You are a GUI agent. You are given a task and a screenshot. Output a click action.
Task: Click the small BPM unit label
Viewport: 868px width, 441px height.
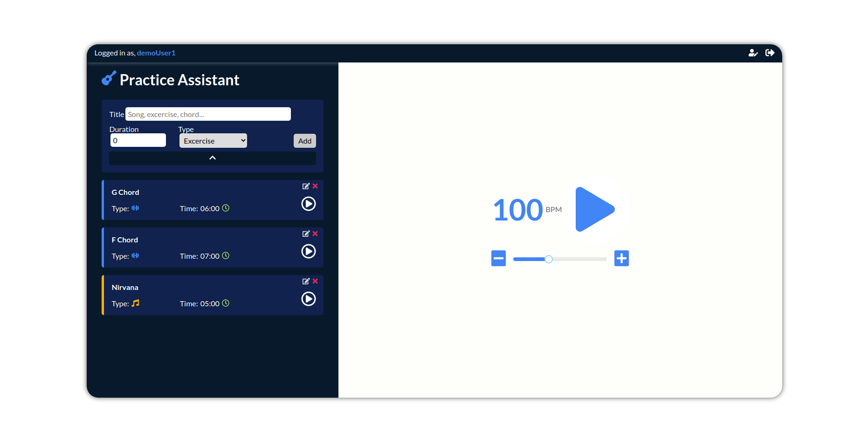click(554, 210)
